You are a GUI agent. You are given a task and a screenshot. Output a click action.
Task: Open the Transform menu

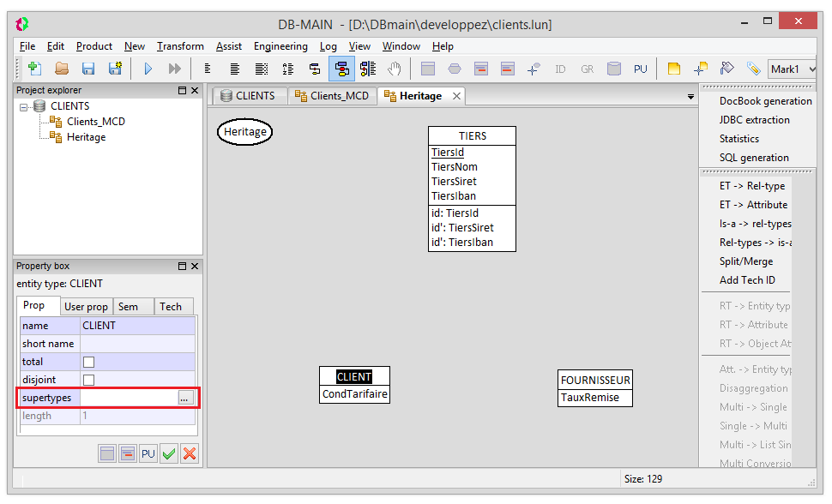coord(180,46)
